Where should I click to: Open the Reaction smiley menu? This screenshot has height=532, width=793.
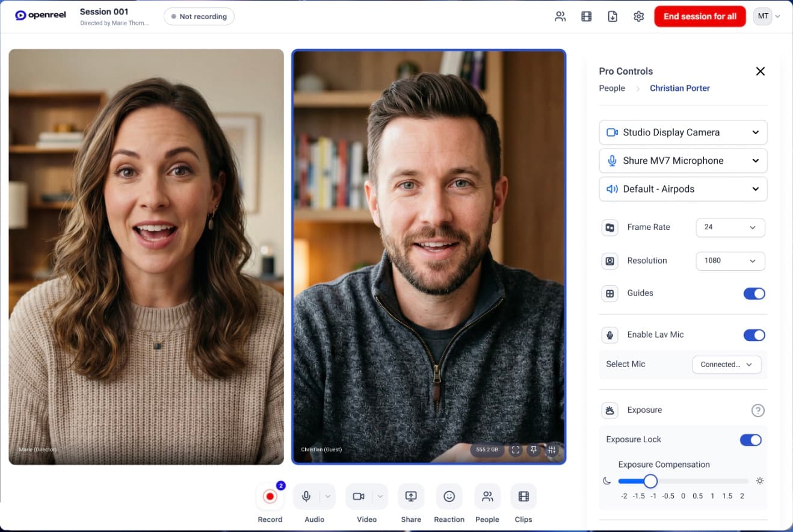coord(449,496)
